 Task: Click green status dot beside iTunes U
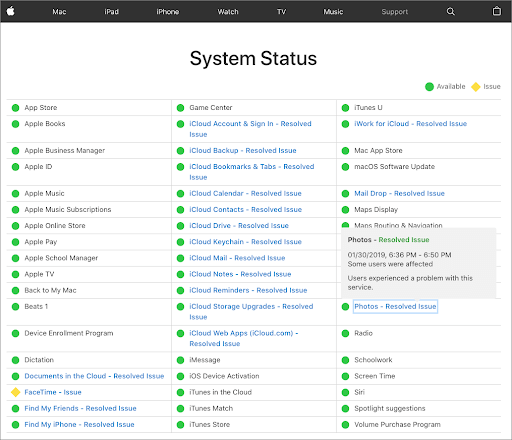click(x=345, y=108)
